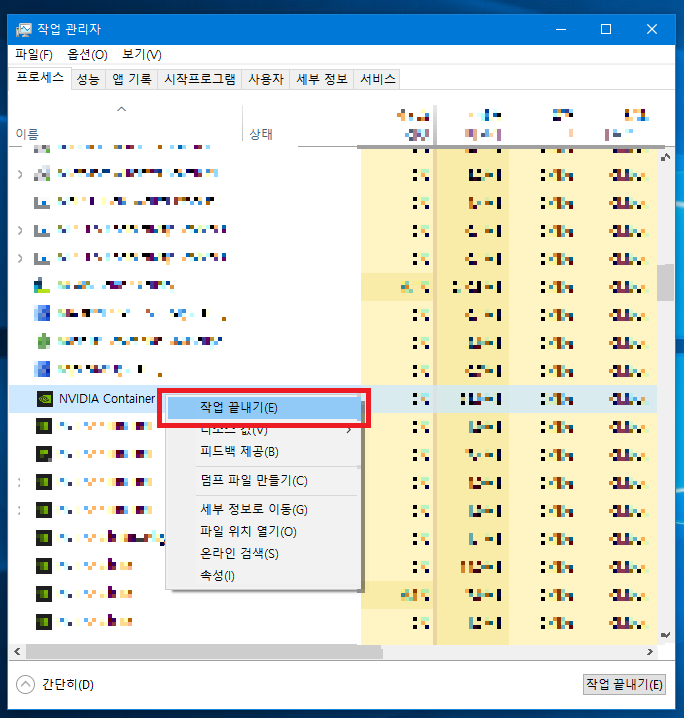Click the vertical scrollbar thumb

pyautogui.click(x=666, y=283)
